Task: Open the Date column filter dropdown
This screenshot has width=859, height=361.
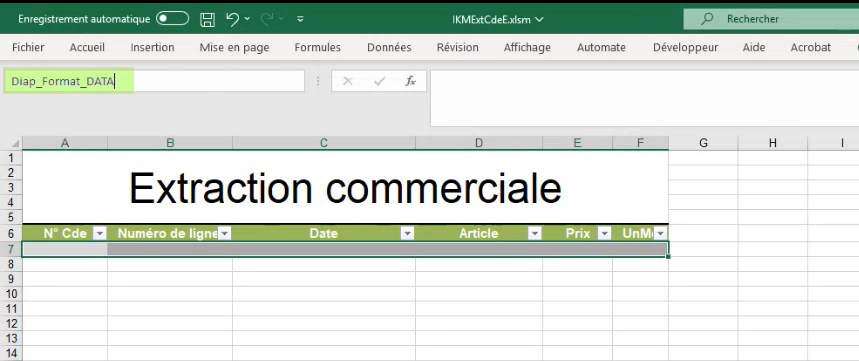Action: tap(407, 234)
